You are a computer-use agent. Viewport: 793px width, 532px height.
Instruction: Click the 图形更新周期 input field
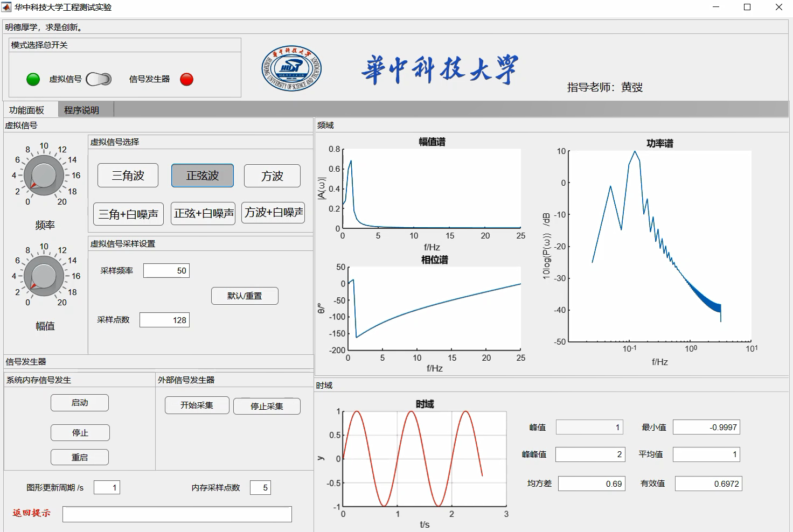(x=107, y=487)
